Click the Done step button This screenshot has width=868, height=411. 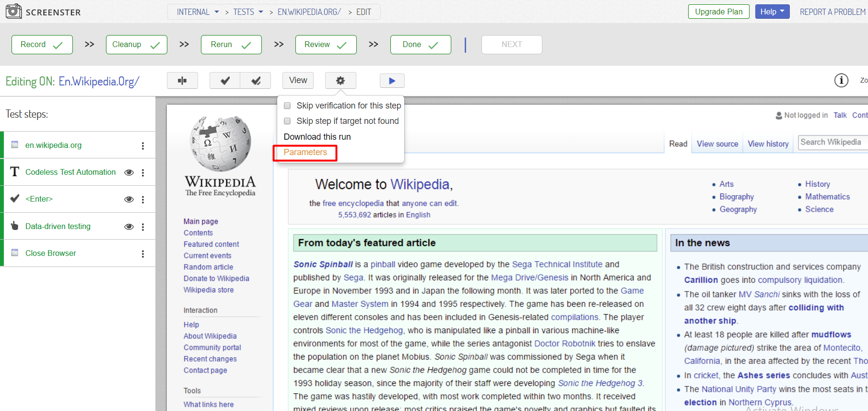point(421,45)
